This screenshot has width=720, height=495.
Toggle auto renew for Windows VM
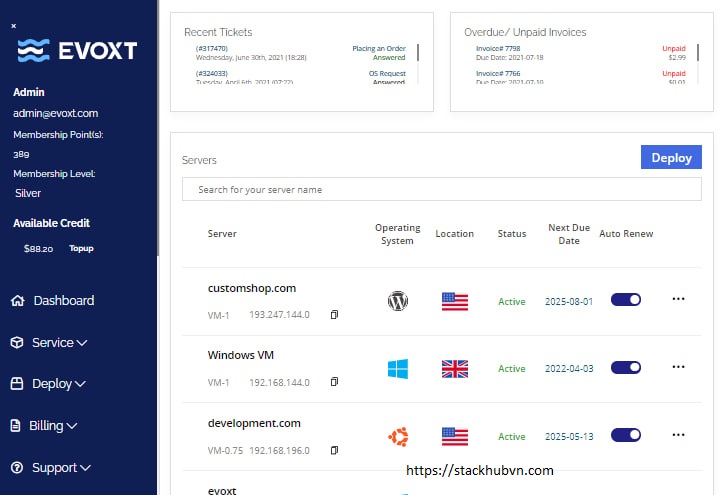coord(626,367)
